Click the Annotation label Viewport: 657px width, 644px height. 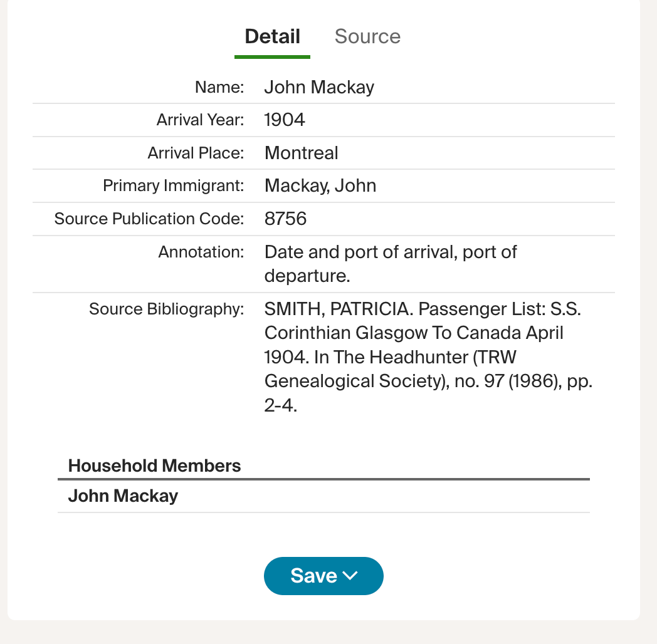coord(201,252)
